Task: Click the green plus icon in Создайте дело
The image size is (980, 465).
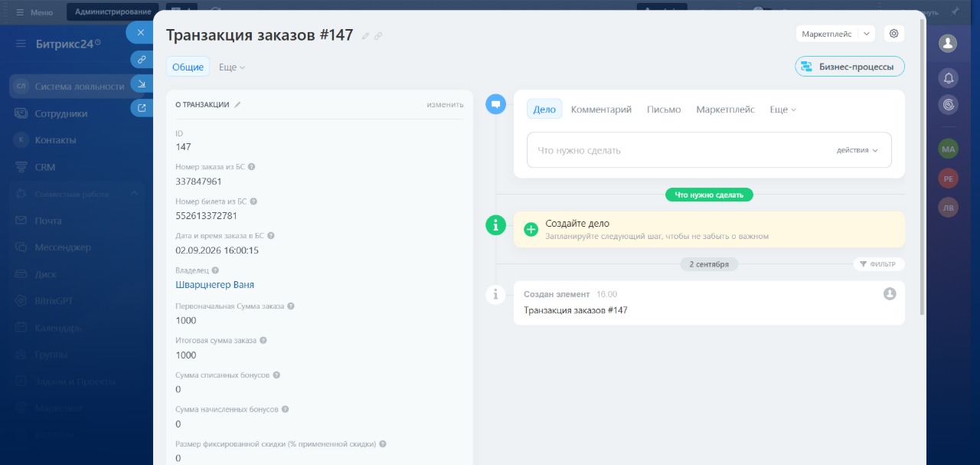Action: coord(531,229)
